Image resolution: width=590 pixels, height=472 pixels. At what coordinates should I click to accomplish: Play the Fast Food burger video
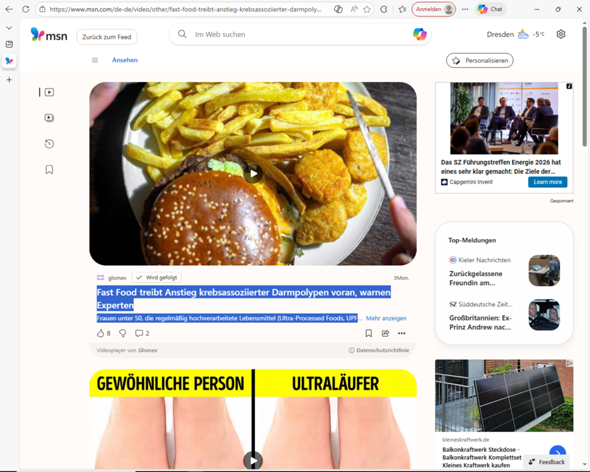click(x=253, y=174)
